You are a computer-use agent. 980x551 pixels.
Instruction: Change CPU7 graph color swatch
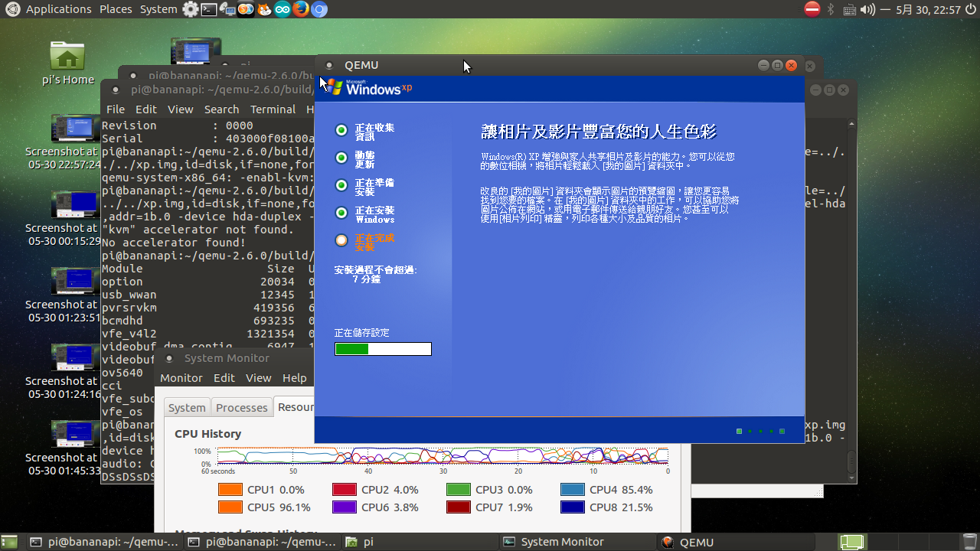(458, 507)
